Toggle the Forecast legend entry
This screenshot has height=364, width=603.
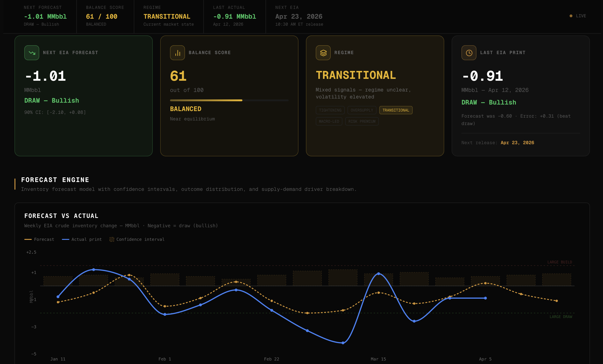(39, 239)
